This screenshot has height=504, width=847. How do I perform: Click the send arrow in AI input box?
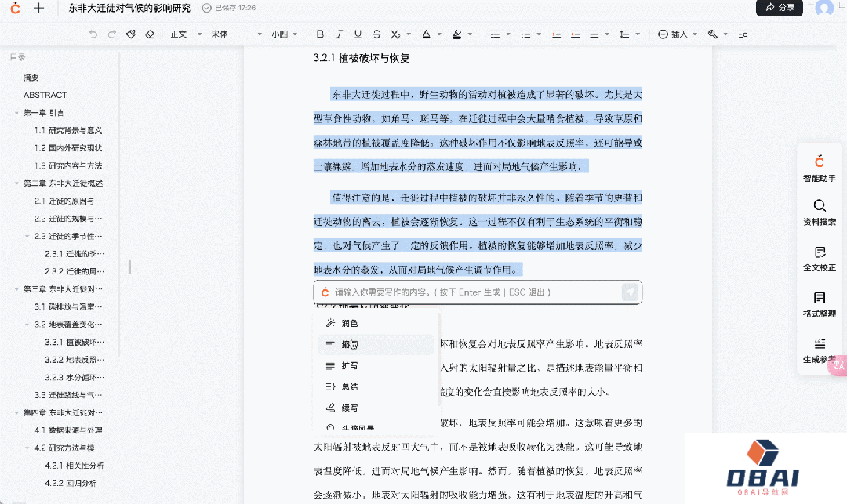[630, 292]
